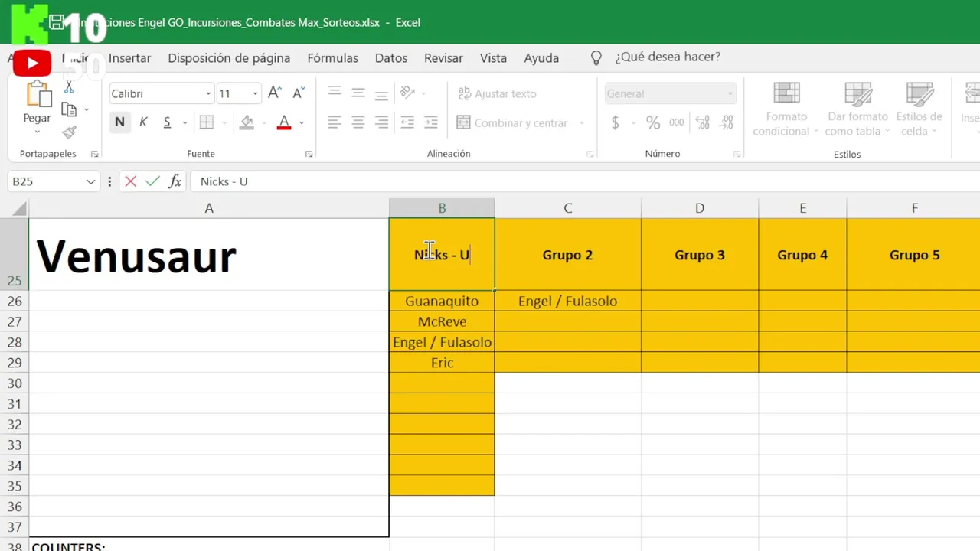The height and width of the screenshot is (551, 980).
Task: Select the Grupo 3 header cell
Action: pyautogui.click(x=700, y=255)
